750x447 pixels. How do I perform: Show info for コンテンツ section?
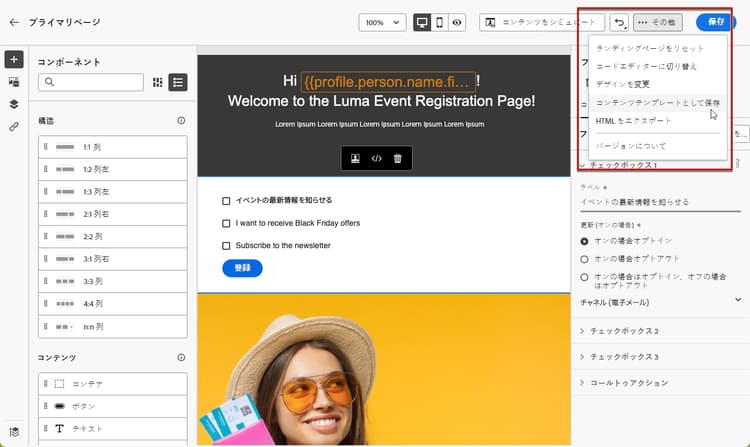click(x=181, y=357)
